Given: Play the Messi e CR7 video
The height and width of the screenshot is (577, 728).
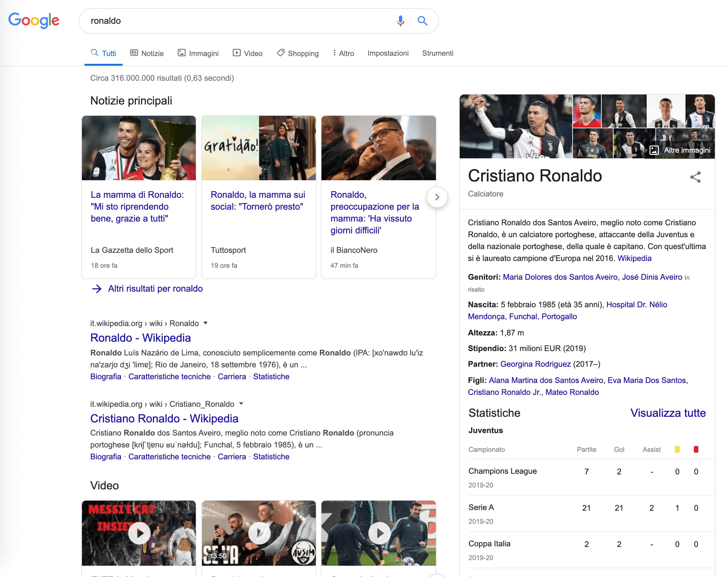Looking at the screenshot, I should [139, 533].
